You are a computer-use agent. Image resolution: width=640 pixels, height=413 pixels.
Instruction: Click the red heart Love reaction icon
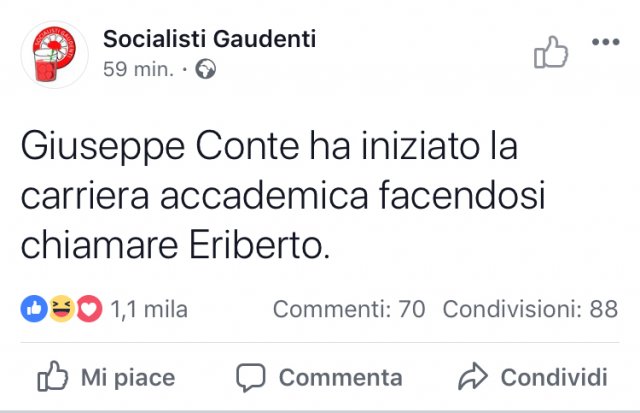[x=89, y=309]
